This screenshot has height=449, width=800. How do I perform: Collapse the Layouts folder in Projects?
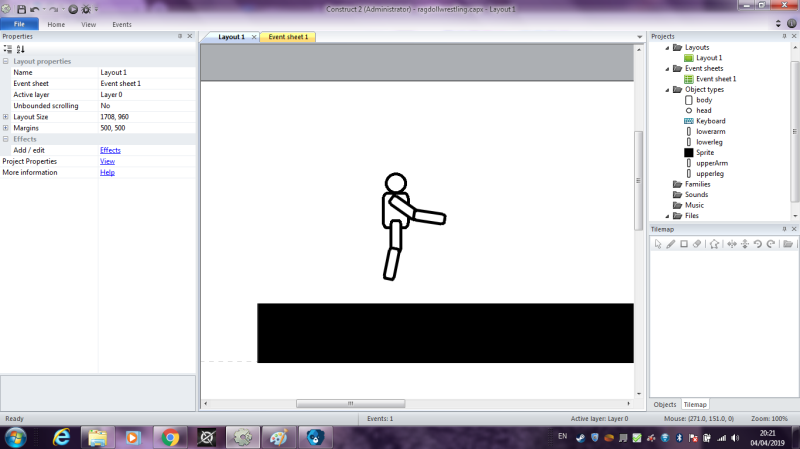click(667, 47)
